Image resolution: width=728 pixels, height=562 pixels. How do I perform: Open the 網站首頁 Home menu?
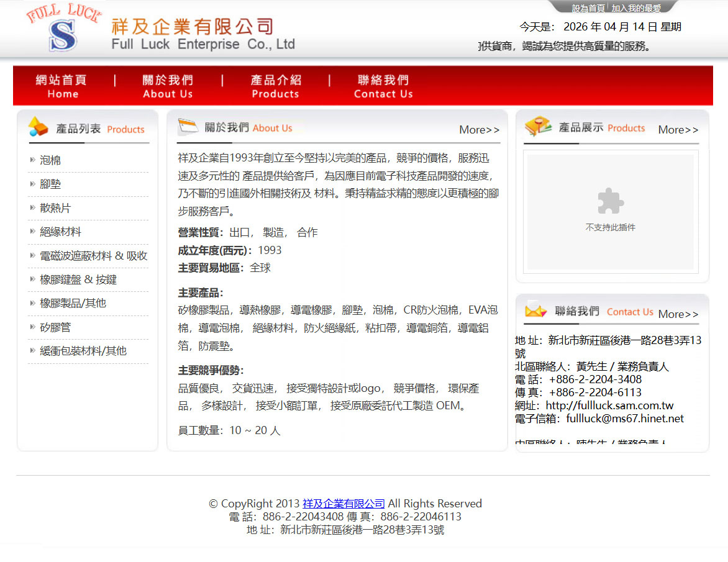click(x=62, y=86)
